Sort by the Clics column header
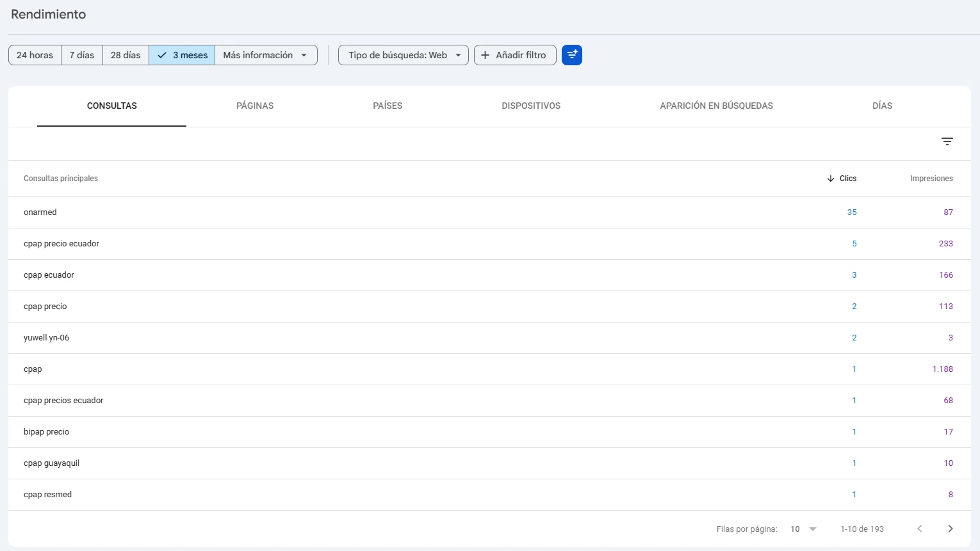 pyautogui.click(x=842, y=179)
